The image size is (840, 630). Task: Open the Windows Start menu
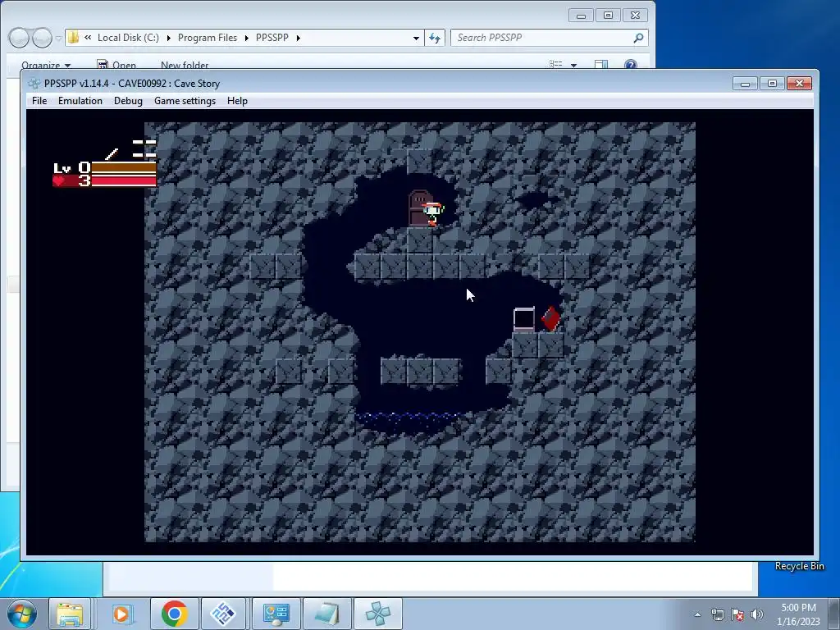(x=21, y=614)
